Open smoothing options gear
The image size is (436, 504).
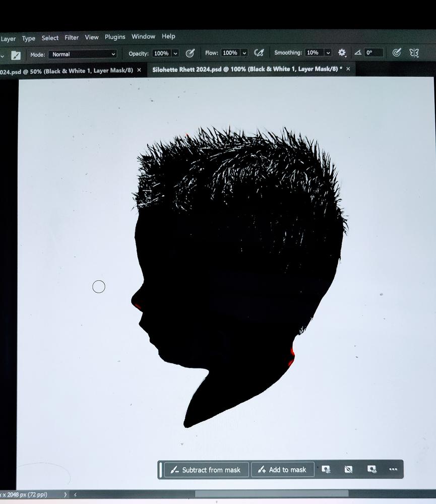(342, 52)
